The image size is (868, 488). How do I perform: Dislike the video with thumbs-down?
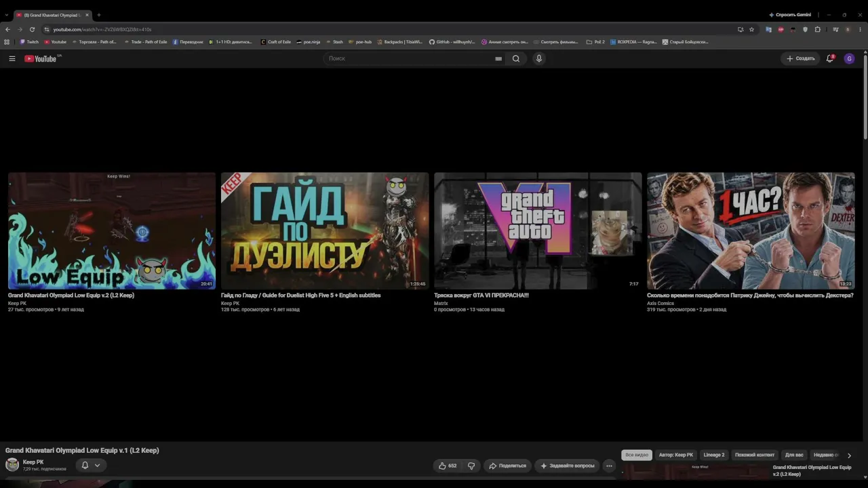pyautogui.click(x=471, y=466)
